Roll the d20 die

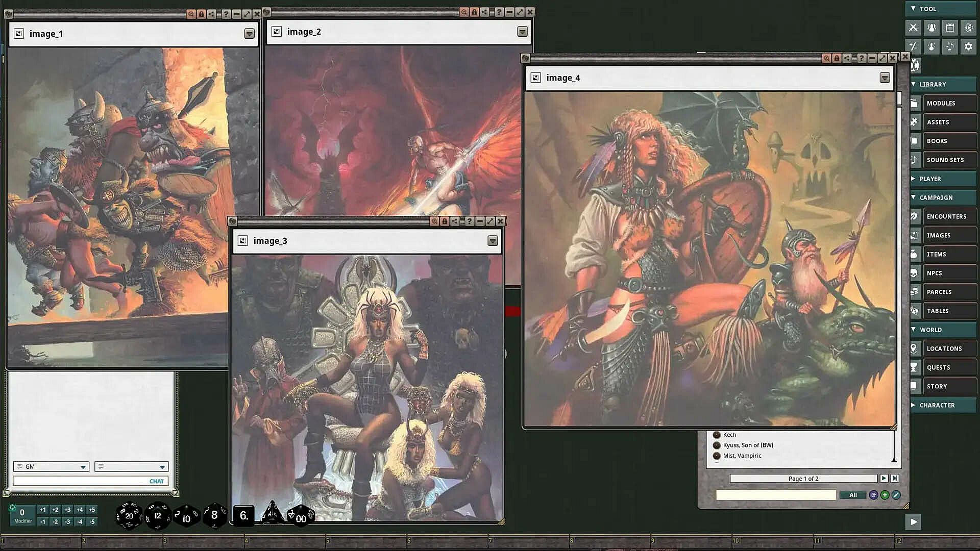point(129,516)
